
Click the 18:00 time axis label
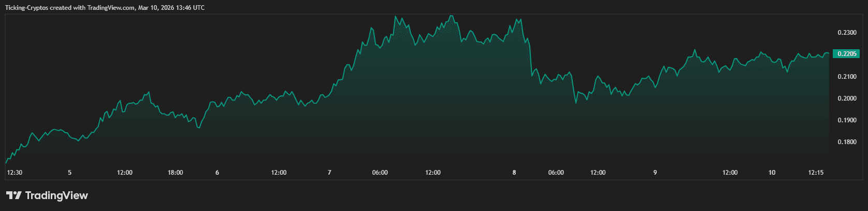tap(176, 173)
